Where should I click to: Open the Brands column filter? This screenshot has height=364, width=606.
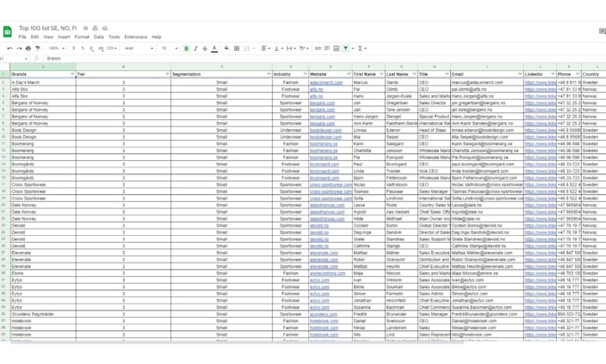click(x=72, y=74)
